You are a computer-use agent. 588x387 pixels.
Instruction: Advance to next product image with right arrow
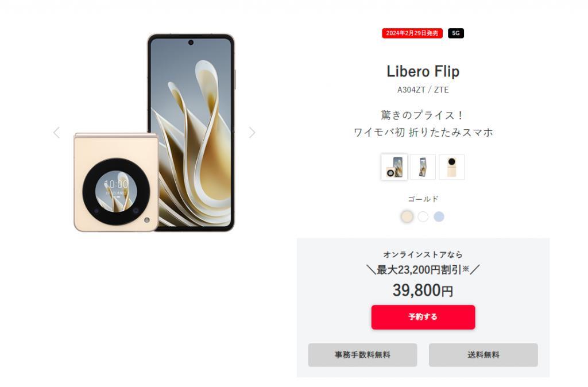click(x=253, y=133)
